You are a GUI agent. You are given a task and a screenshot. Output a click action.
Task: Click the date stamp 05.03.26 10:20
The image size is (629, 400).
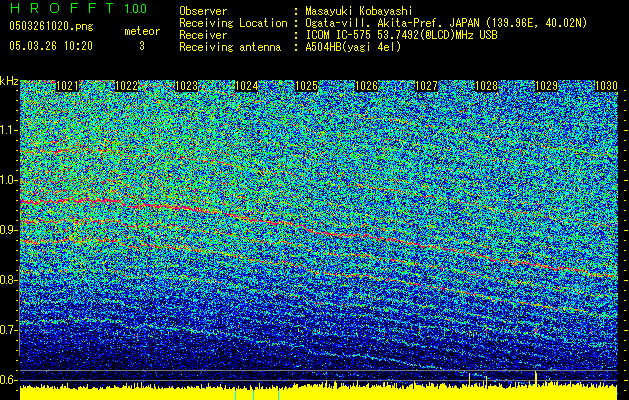coord(51,46)
